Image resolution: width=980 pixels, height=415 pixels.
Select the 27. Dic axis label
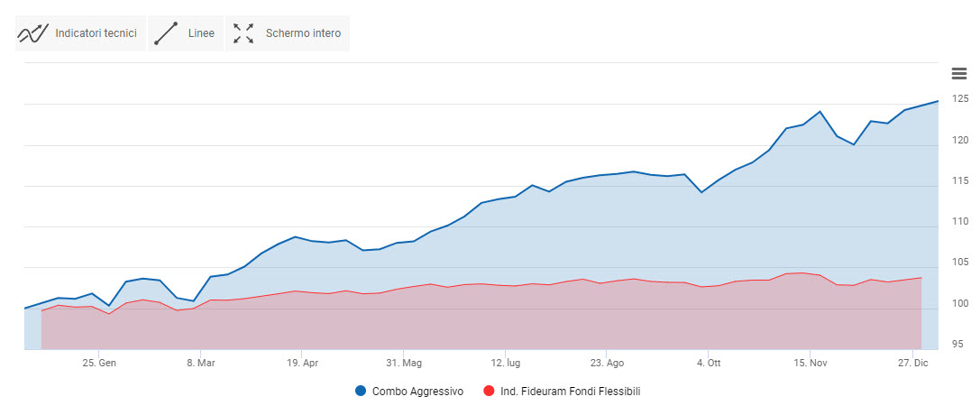coord(911,364)
